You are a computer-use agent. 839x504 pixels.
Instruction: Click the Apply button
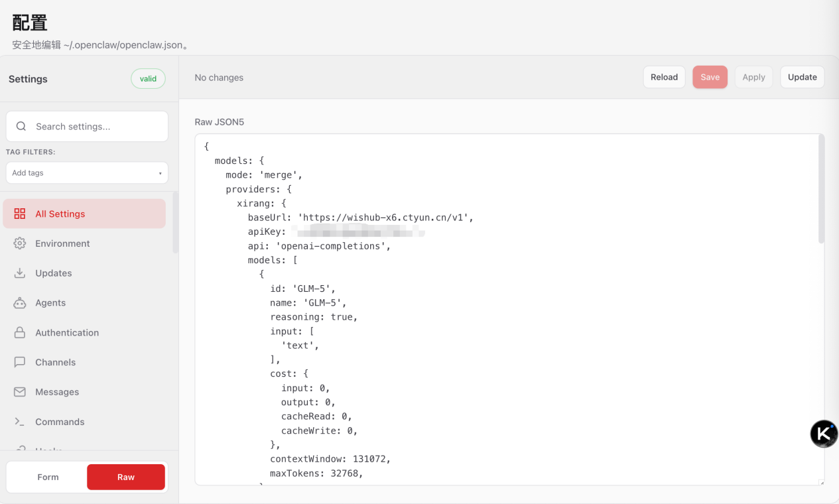[753, 77]
